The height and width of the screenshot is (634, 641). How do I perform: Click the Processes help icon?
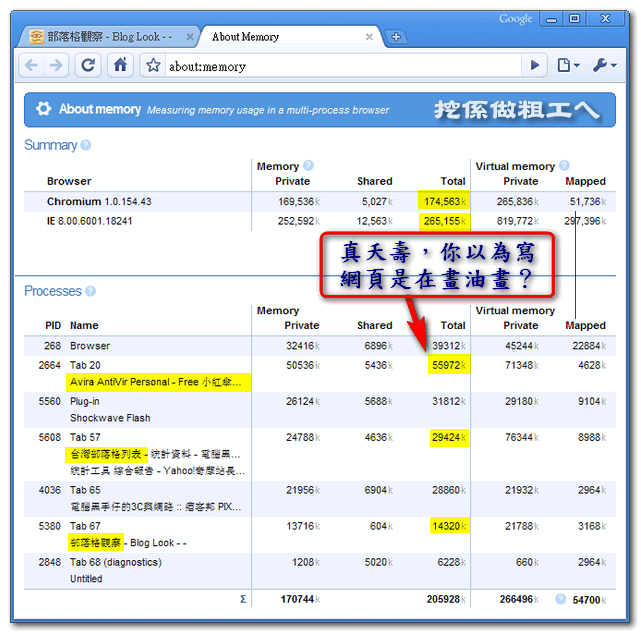click(x=91, y=291)
